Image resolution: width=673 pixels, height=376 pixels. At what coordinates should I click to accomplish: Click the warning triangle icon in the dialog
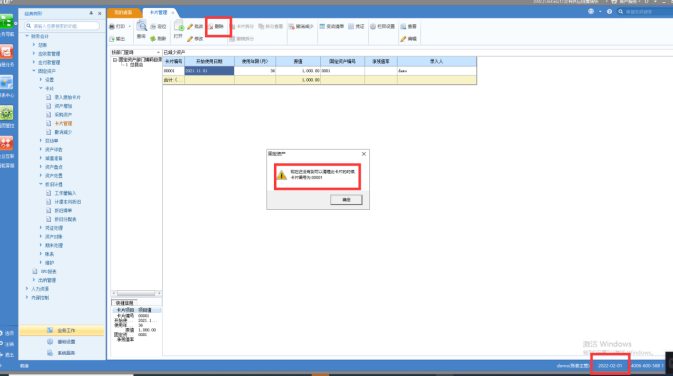(x=282, y=175)
